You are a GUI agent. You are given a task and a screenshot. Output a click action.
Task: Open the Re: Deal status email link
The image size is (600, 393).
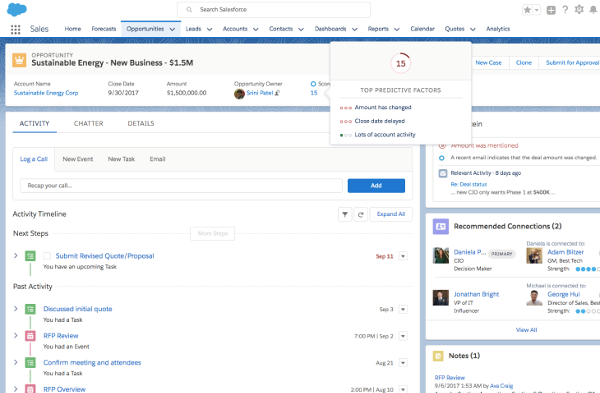click(469, 184)
